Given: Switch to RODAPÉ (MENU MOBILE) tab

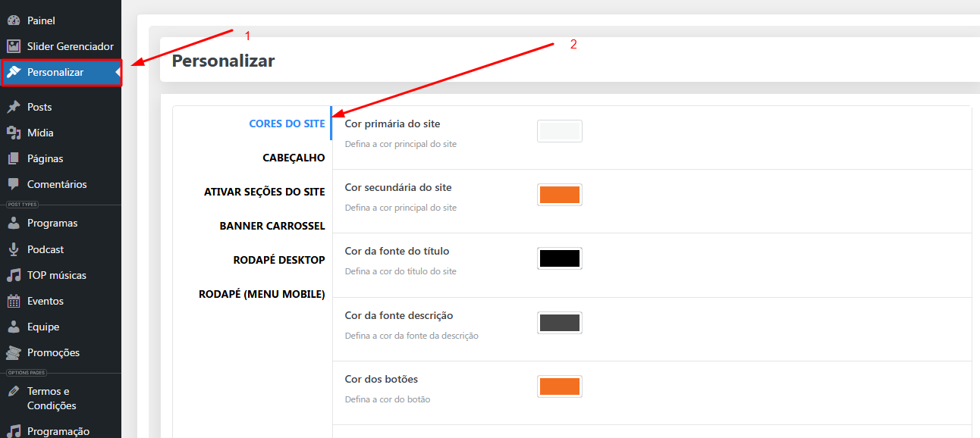Looking at the screenshot, I should (x=262, y=294).
